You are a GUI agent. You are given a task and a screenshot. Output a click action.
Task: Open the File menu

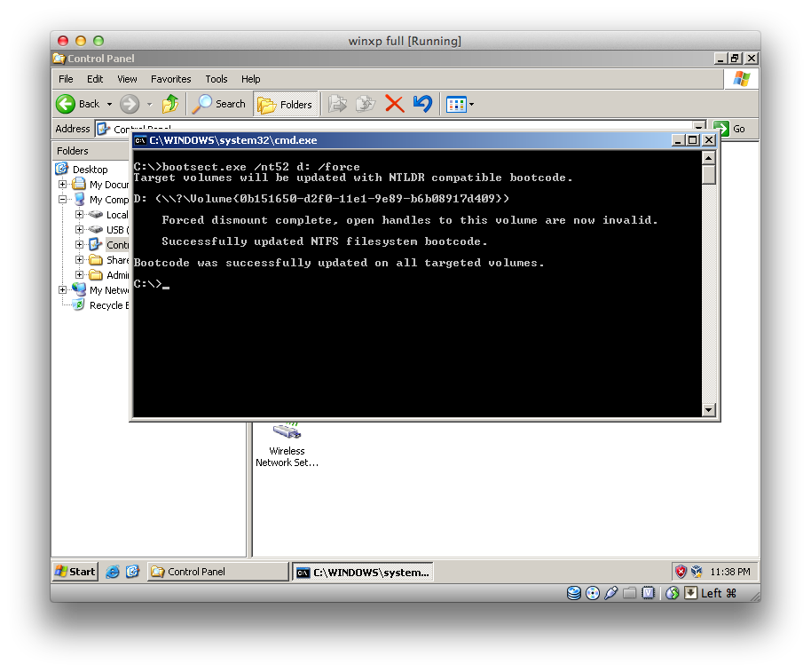pos(66,79)
